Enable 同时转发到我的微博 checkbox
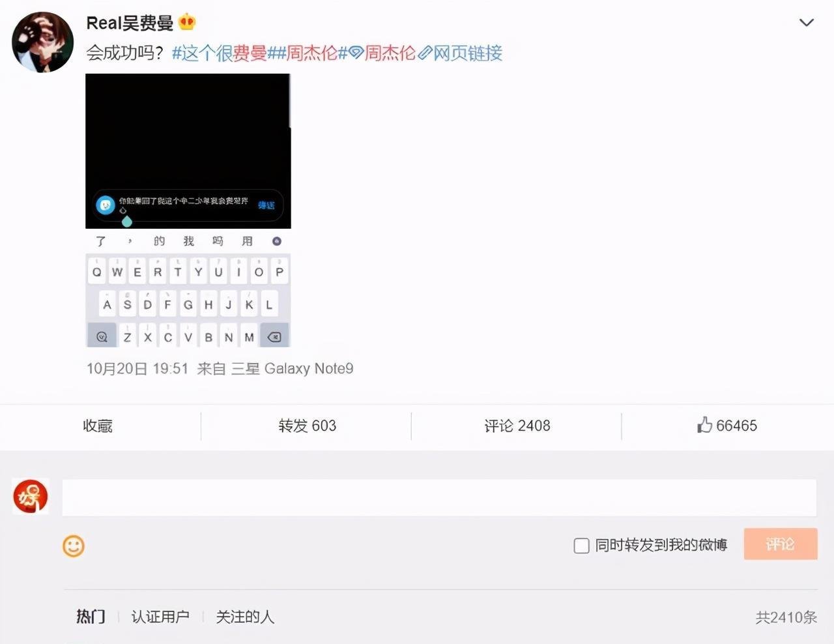 (581, 546)
